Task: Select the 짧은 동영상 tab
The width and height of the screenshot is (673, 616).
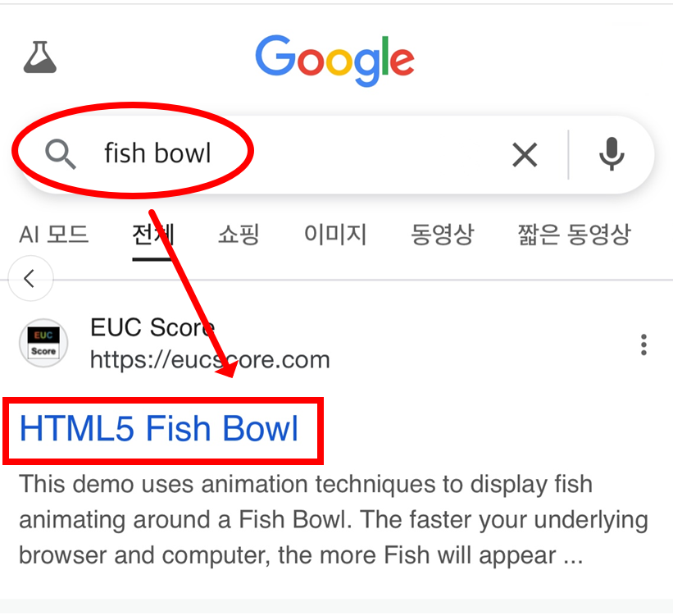Action: pos(573,235)
